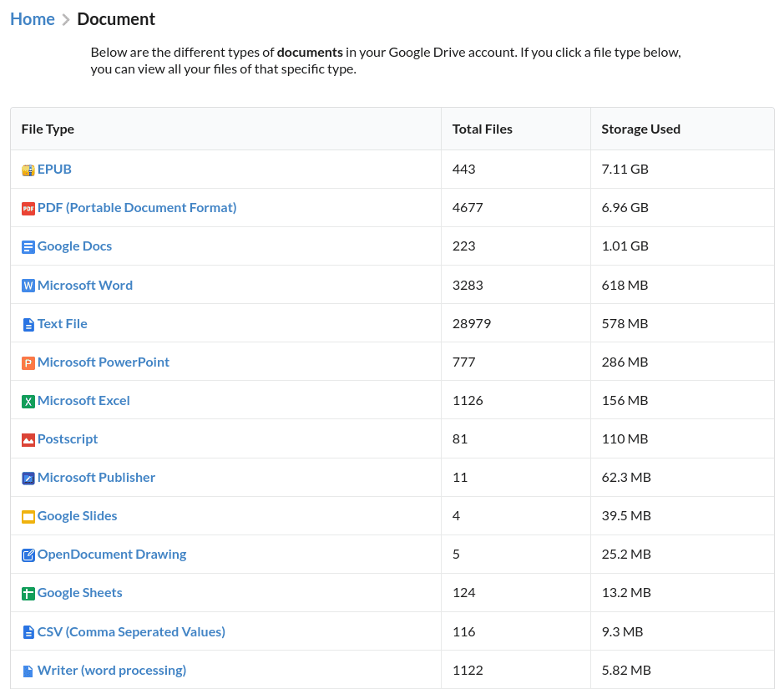This screenshot has width=784, height=689.
Task: Click the Text File icon
Action: click(28, 325)
